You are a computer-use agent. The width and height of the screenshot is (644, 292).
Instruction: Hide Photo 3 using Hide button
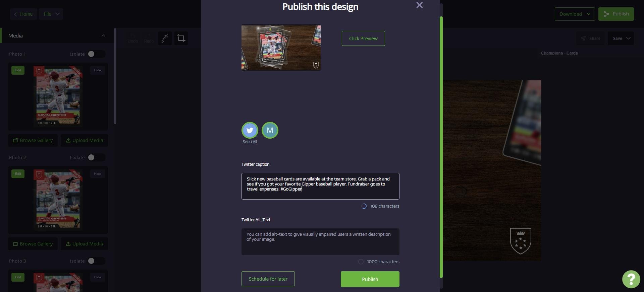tap(98, 277)
